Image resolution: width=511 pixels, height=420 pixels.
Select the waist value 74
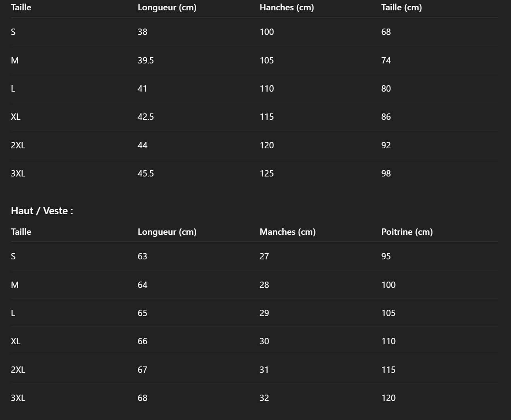[x=386, y=60]
